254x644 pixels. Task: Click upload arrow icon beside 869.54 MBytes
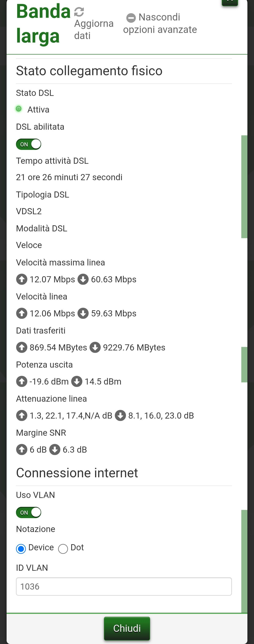22,347
